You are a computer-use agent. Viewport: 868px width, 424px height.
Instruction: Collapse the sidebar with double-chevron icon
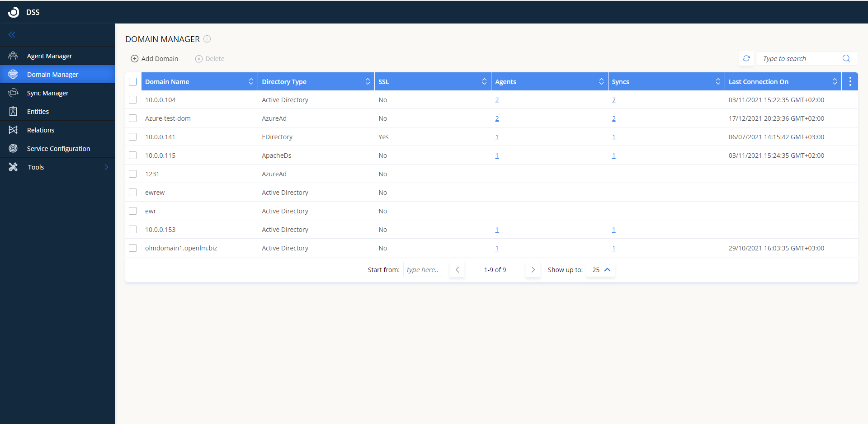click(12, 35)
